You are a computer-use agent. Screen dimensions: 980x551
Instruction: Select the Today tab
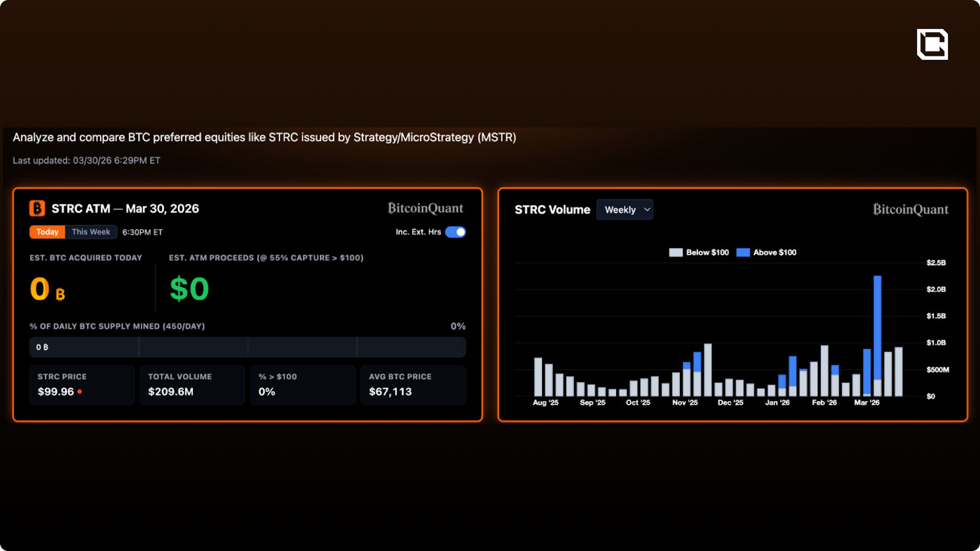click(x=47, y=232)
